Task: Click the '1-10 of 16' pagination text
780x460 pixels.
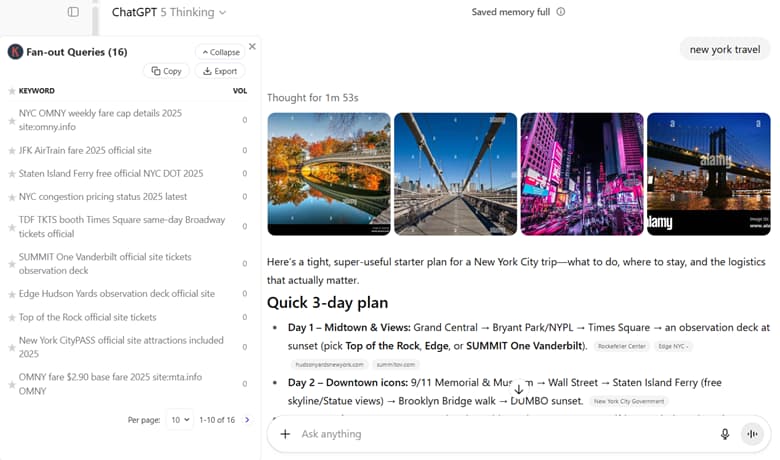Action: (x=217, y=420)
